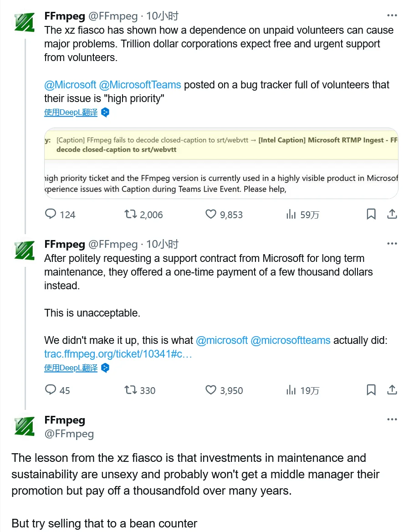Screen dimensions: 409x532
Task: Open share options on the second tweet
Action: click(392, 390)
